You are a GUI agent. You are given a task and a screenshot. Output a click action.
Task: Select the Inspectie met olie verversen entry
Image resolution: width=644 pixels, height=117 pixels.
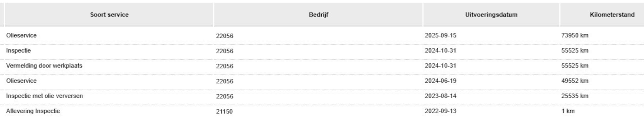click(44, 96)
